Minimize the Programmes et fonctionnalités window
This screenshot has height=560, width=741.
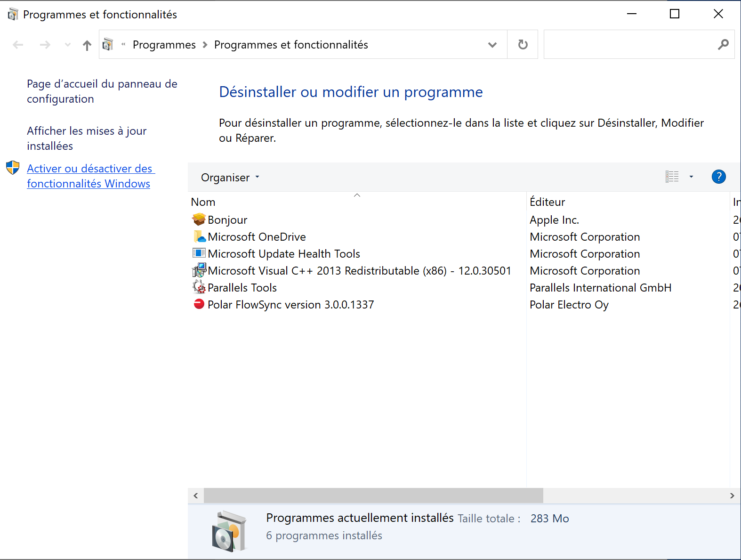(x=632, y=14)
